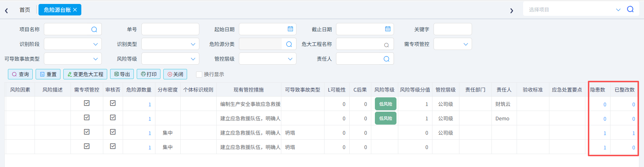
Task: Toggle 需专项管控 checkbox in 财筑云 row
Action: (x=87, y=103)
